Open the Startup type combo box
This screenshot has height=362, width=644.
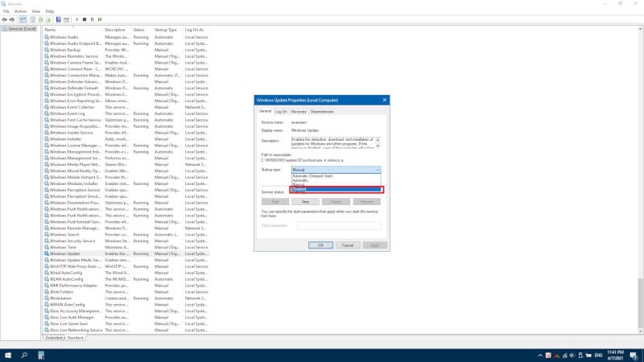336,170
